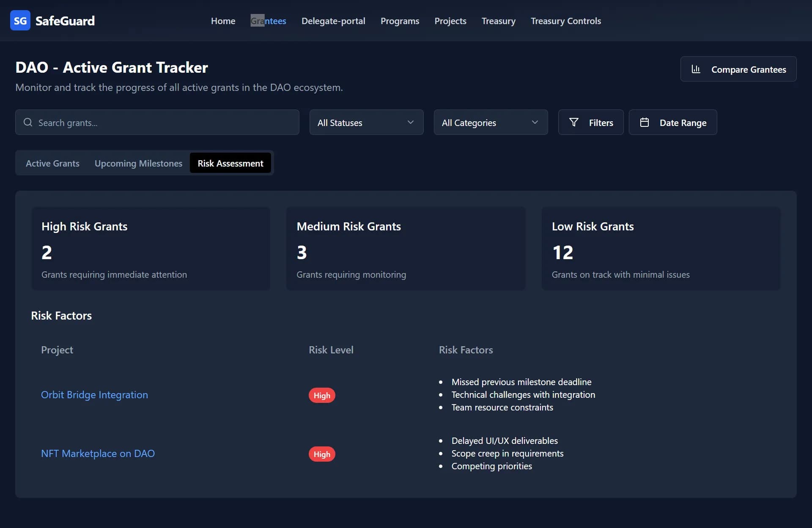Click the High badge for NFT Marketplace

click(x=322, y=454)
